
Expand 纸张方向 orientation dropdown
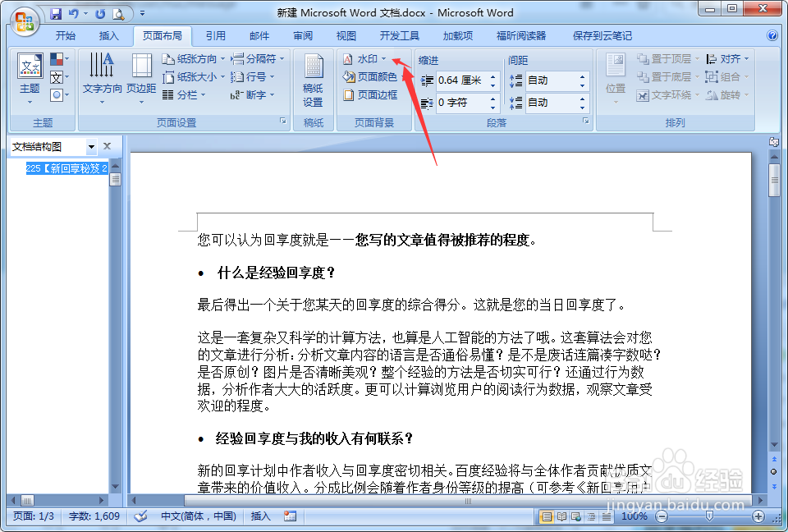coord(222,59)
